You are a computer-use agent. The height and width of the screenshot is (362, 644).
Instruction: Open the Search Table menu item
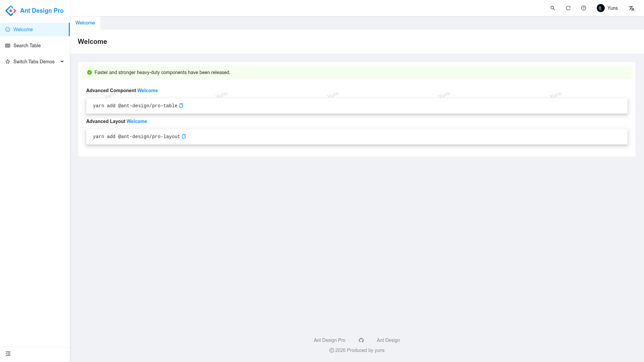pyautogui.click(x=35, y=46)
